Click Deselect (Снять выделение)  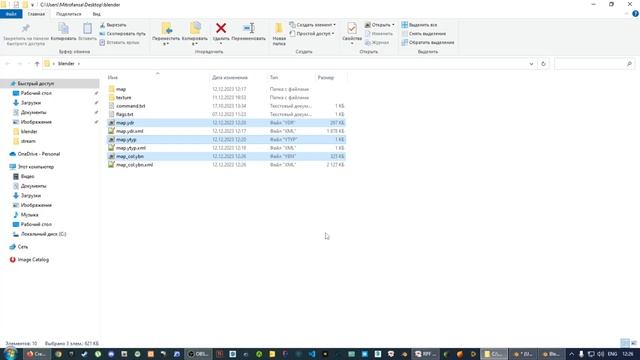point(424,33)
